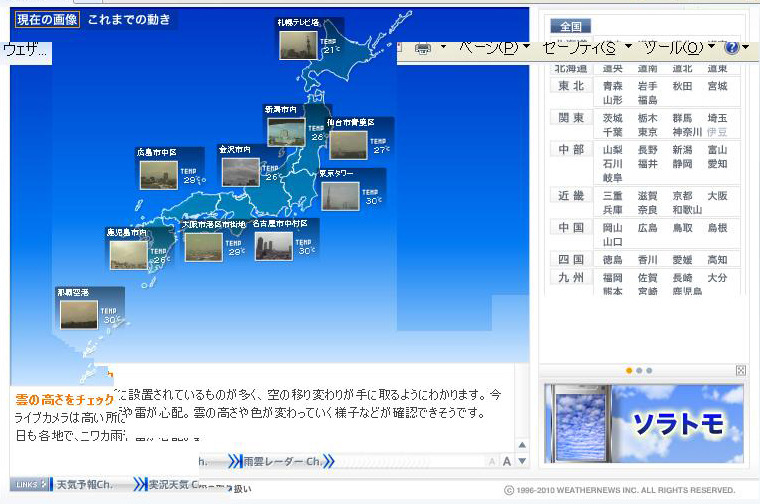Select the 九州 region label
Image resolution: width=760 pixels, height=504 pixels.
click(x=571, y=278)
